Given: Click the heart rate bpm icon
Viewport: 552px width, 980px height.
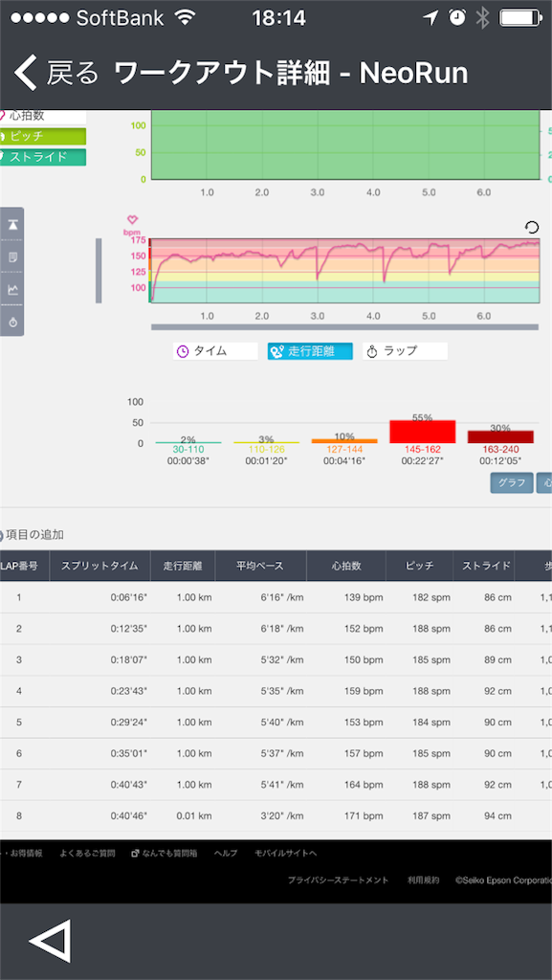Looking at the screenshot, I should [x=132, y=220].
